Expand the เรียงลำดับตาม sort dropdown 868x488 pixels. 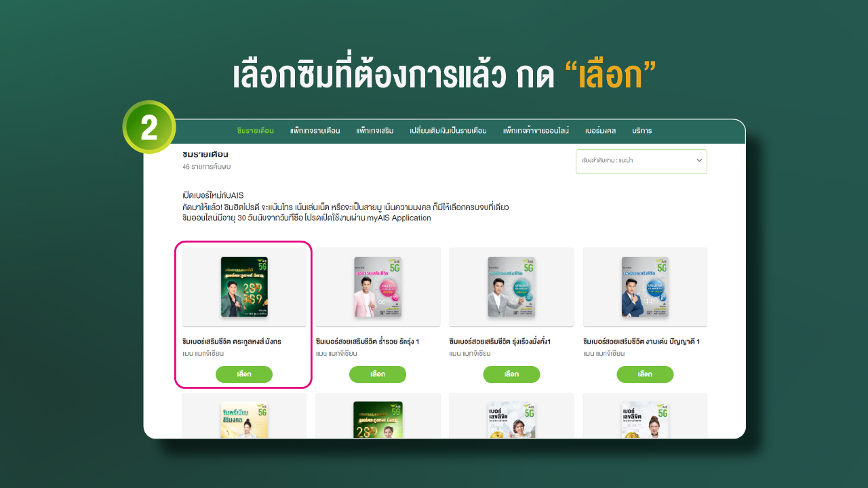pyautogui.click(x=642, y=161)
